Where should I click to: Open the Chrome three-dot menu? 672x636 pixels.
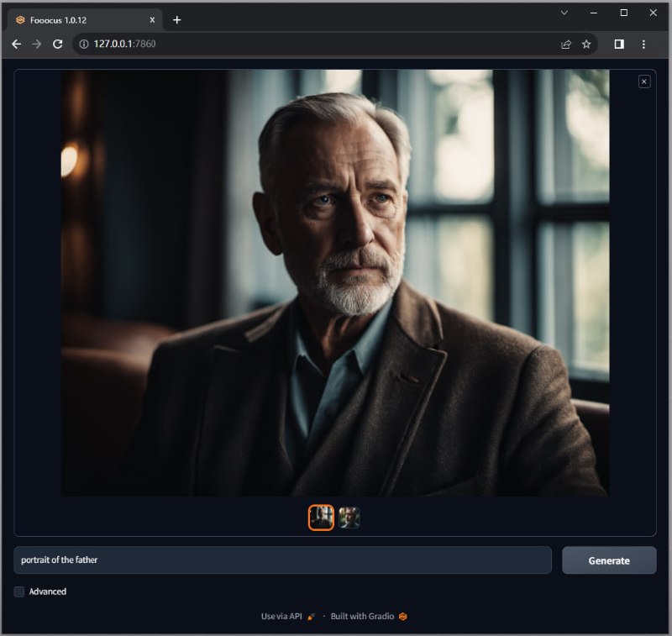coord(643,45)
